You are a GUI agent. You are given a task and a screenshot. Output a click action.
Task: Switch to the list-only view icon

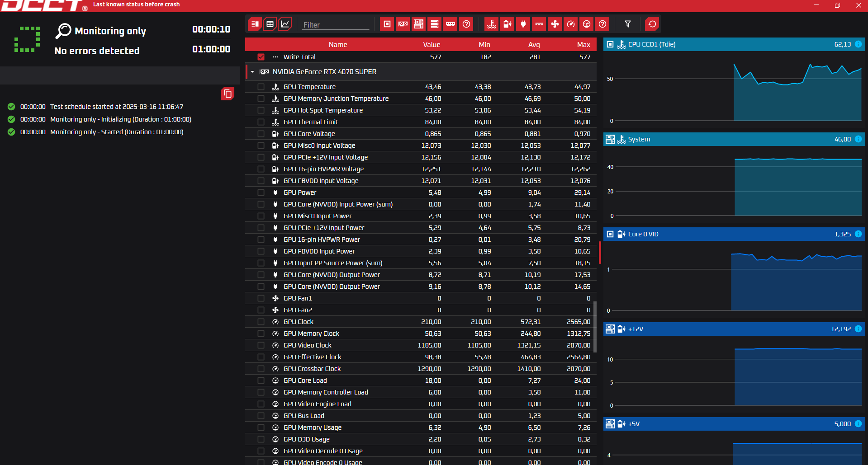point(255,24)
